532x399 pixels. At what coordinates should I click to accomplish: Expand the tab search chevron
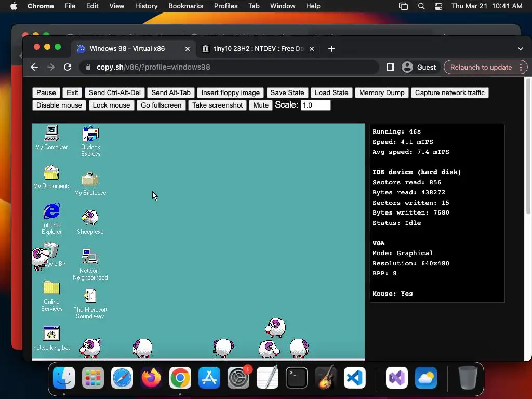[x=521, y=49]
